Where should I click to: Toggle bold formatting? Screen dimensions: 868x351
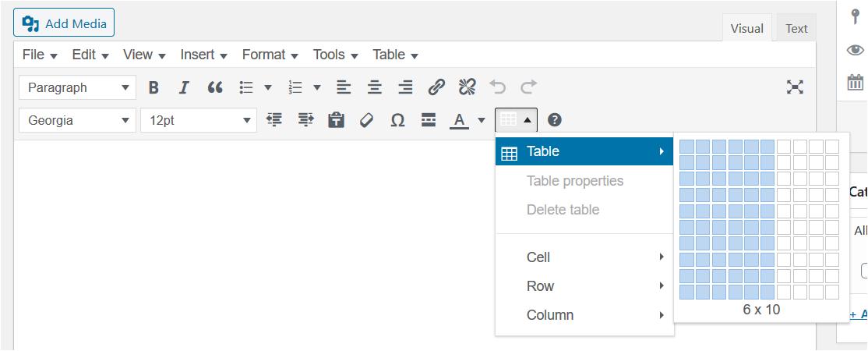[153, 87]
